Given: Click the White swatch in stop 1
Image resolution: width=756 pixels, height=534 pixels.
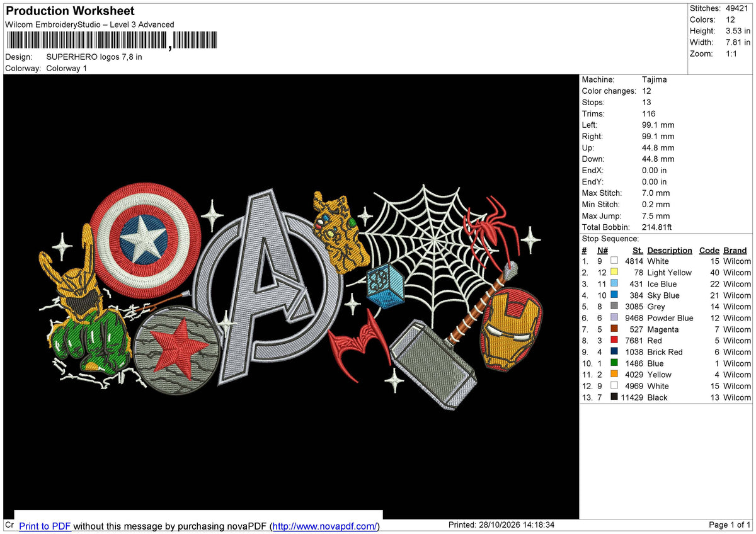Looking at the screenshot, I should [614, 261].
